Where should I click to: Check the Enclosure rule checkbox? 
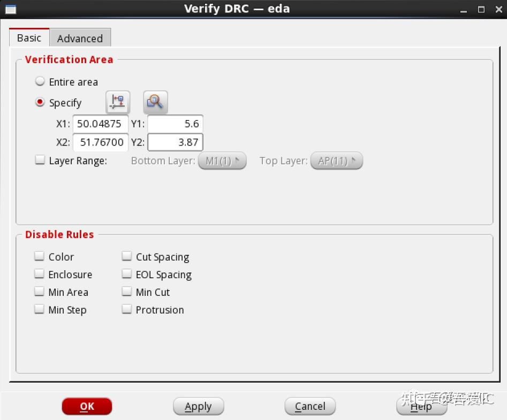(x=39, y=273)
